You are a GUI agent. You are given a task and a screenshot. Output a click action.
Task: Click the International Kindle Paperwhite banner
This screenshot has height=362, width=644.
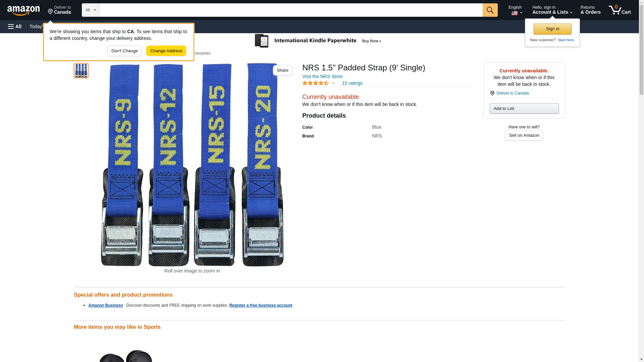(318, 41)
